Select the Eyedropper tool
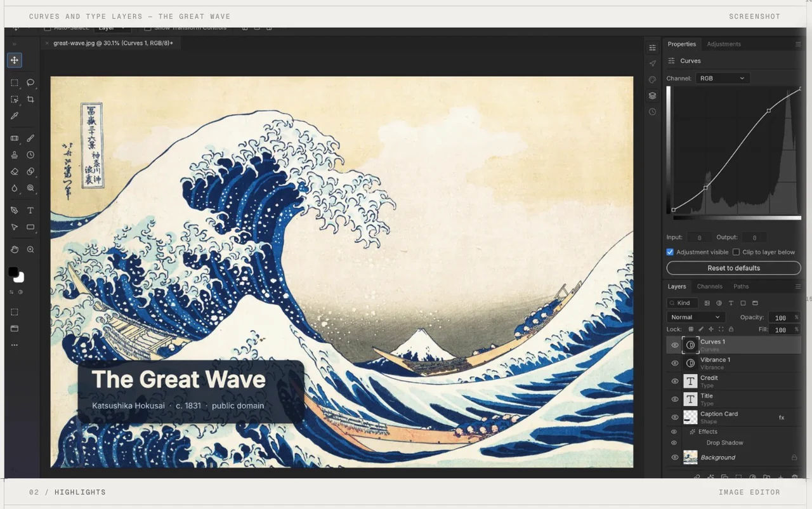 click(14, 116)
